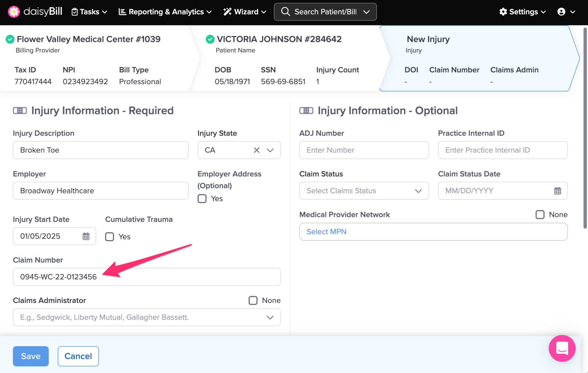Click the Save button

pos(31,356)
